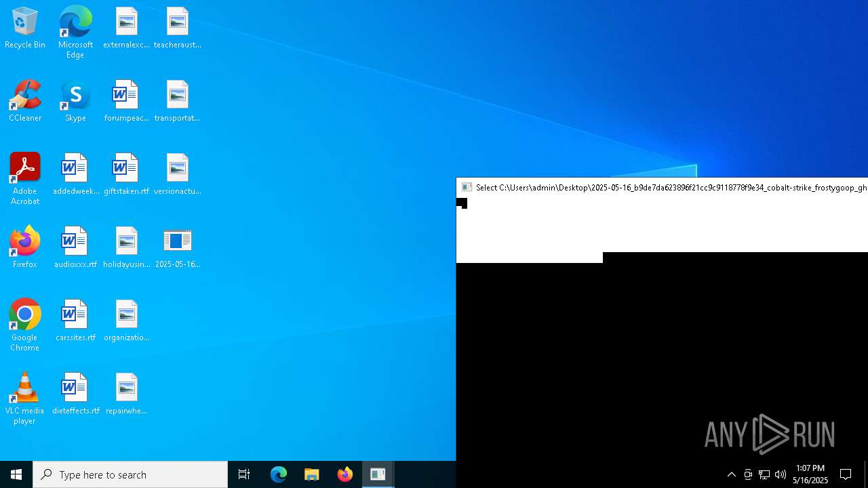Open the VLC media player shortcut
The width and height of the screenshot is (868, 488).
pyautogui.click(x=25, y=399)
